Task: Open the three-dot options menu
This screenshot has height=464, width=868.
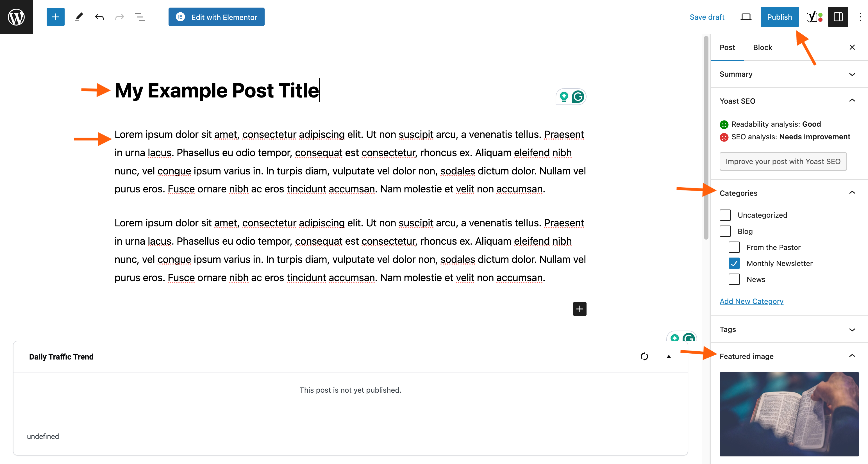Action: (861, 17)
